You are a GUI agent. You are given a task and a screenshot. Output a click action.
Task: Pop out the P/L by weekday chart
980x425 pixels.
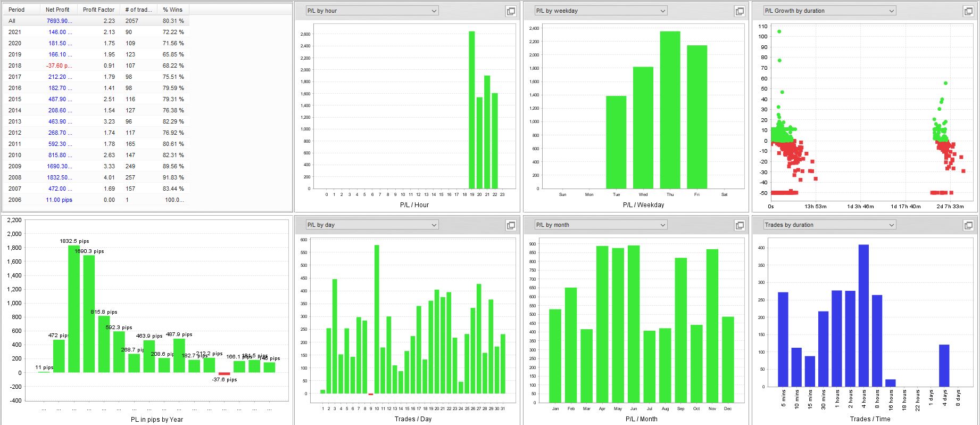click(x=740, y=11)
